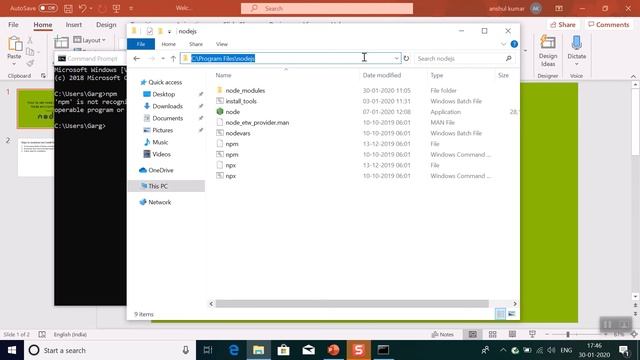Open File Explorer help icon
The height and width of the screenshot is (360, 640).
(x=514, y=44)
